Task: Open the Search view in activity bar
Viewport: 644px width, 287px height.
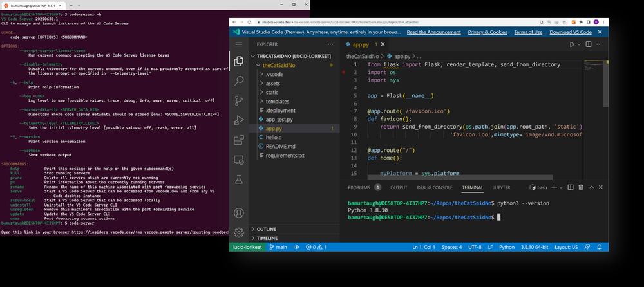Action: (x=239, y=80)
